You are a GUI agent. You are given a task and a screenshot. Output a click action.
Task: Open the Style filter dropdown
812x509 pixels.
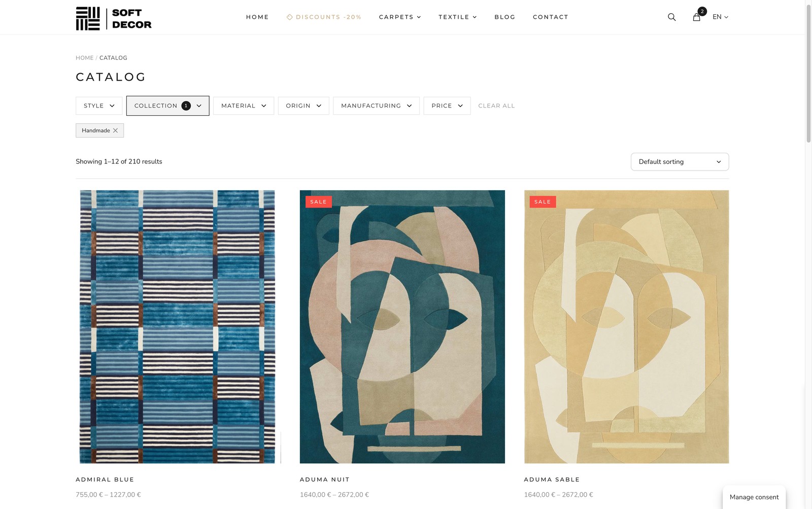pyautogui.click(x=99, y=106)
